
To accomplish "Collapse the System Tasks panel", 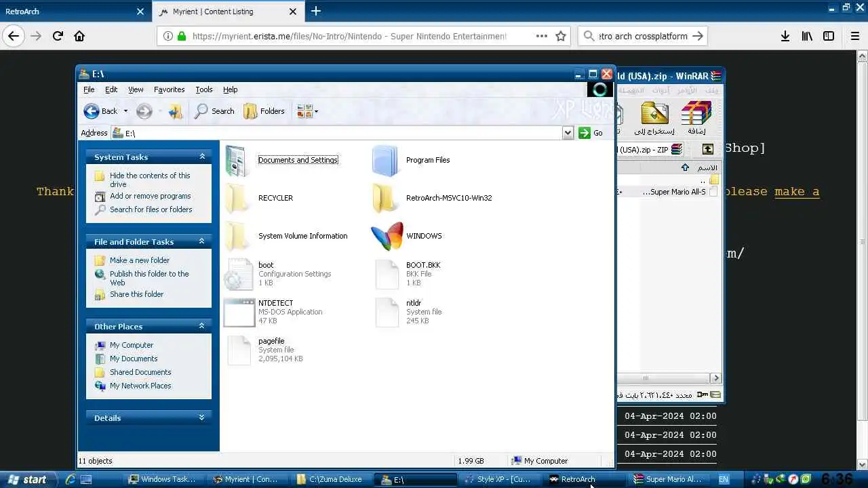I will coord(201,157).
